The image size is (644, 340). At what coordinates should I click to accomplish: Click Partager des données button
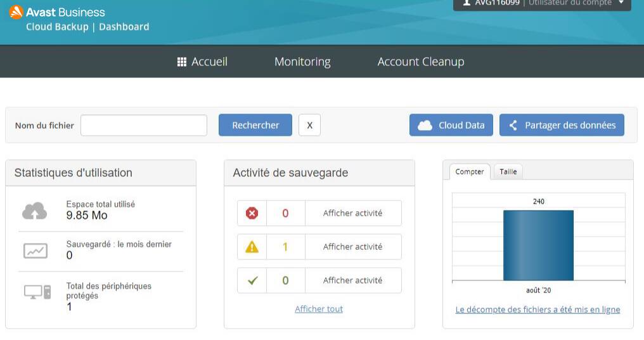(x=562, y=125)
